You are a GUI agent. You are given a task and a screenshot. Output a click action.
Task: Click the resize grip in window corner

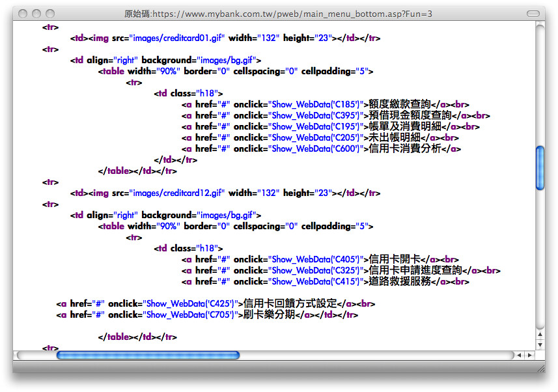point(540,367)
